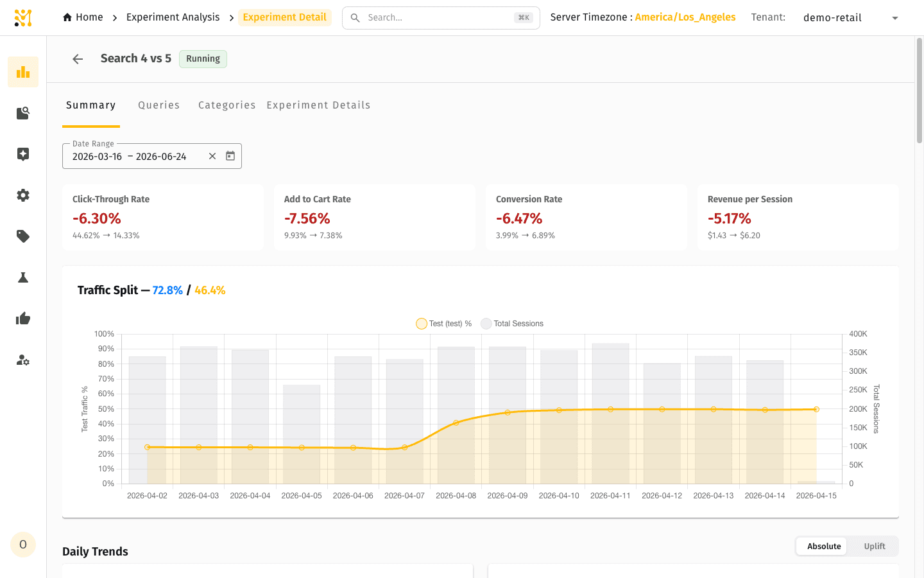924x578 pixels.
Task: Toggle the Total Sessions legend item
Action: (512, 324)
